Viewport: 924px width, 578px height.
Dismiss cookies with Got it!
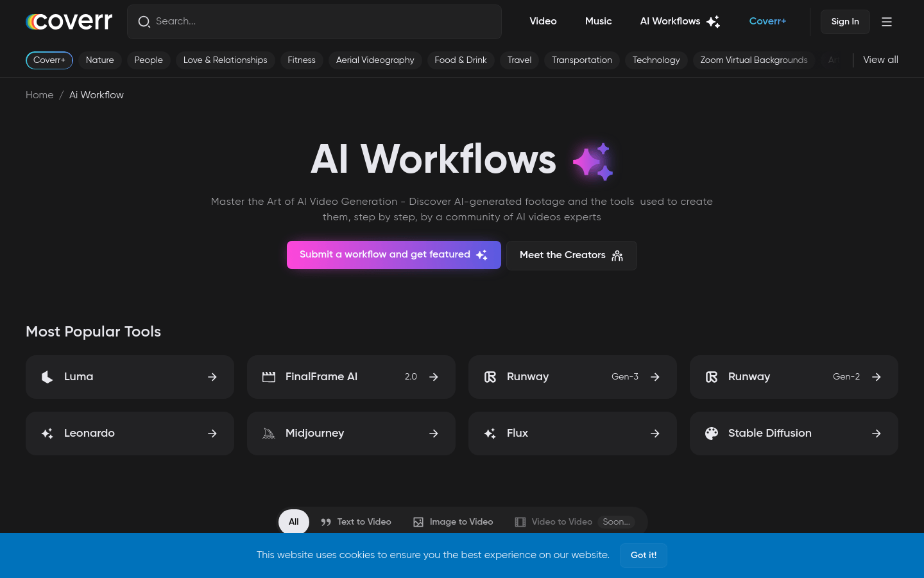tap(644, 556)
